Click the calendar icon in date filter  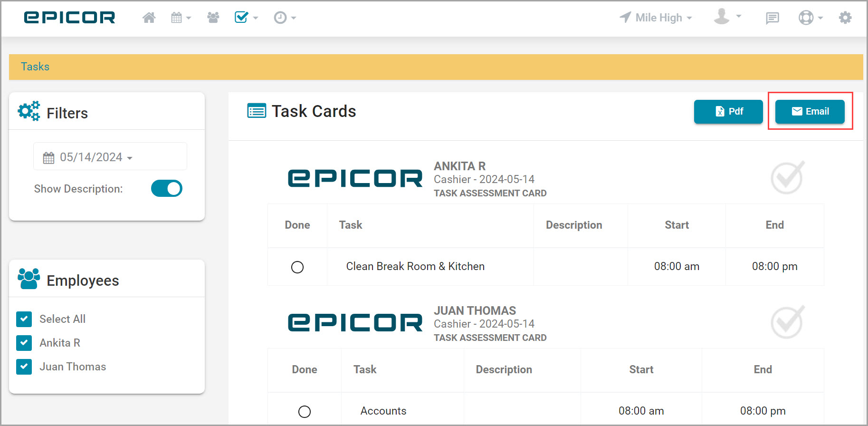[x=48, y=157]
